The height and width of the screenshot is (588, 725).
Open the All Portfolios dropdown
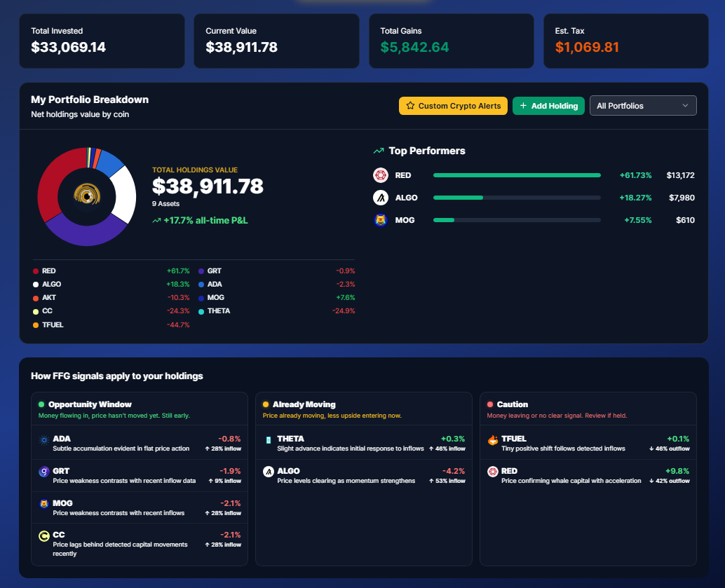point(643,105)
